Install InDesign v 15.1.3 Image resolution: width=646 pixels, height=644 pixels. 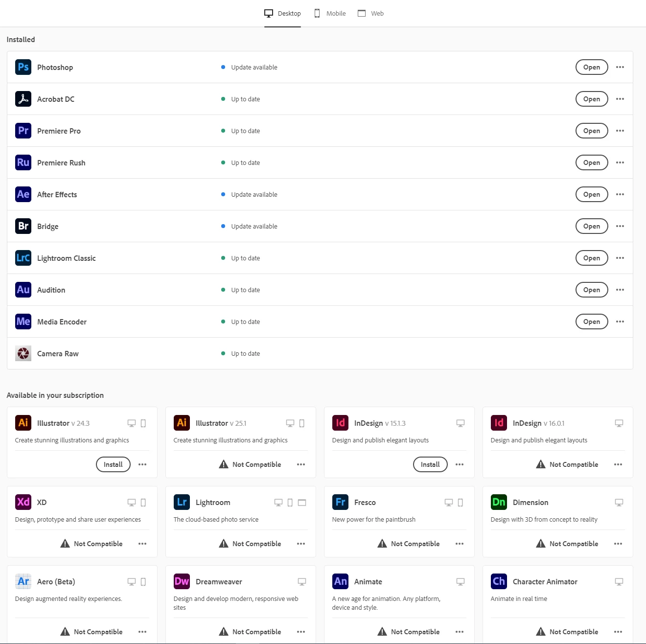430,464
